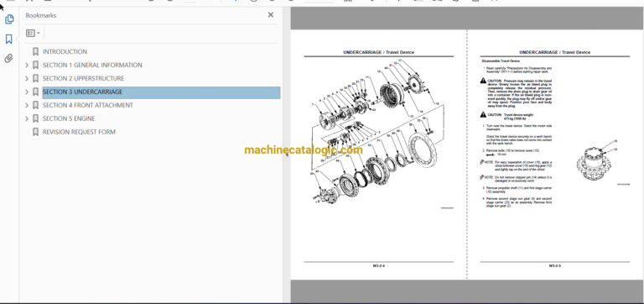Click the REVISION REQUEST FORM bookmark icon

point(36,132)
